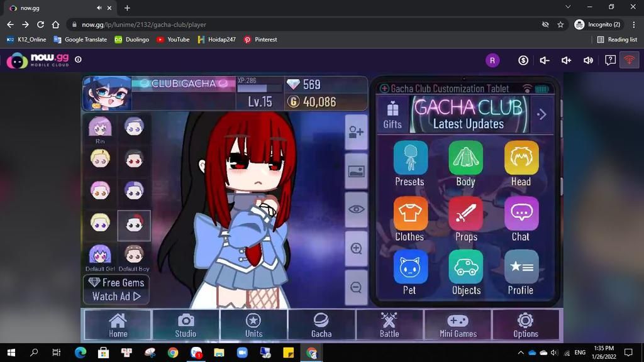The width and height of the screenshot is (644, 362).
Task: Open the Home tab
Action: tap(118, 325)
